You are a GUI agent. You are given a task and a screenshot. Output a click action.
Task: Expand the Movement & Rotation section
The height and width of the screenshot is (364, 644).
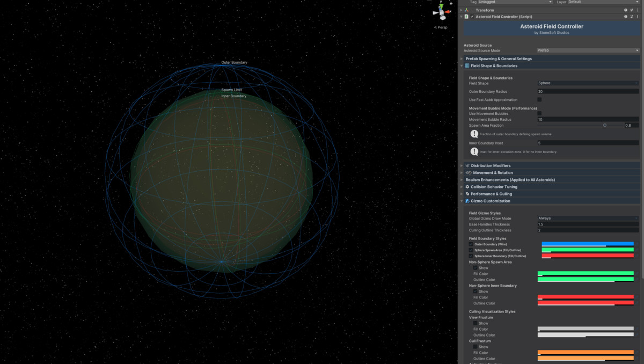pyautogui.click(x=462, y=173)
